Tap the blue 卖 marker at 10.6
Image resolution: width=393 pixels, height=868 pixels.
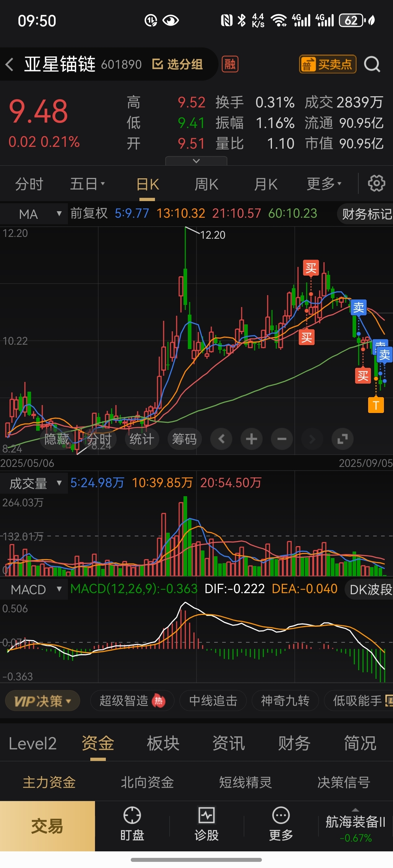(359, 307)
